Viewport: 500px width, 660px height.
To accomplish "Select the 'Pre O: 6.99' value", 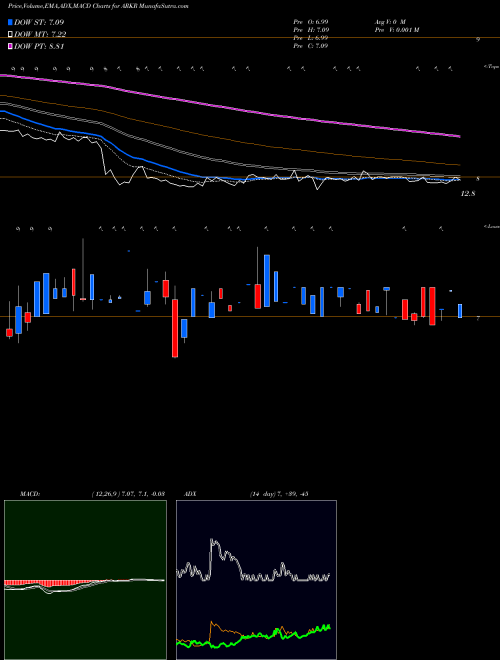I will (311, 21).
